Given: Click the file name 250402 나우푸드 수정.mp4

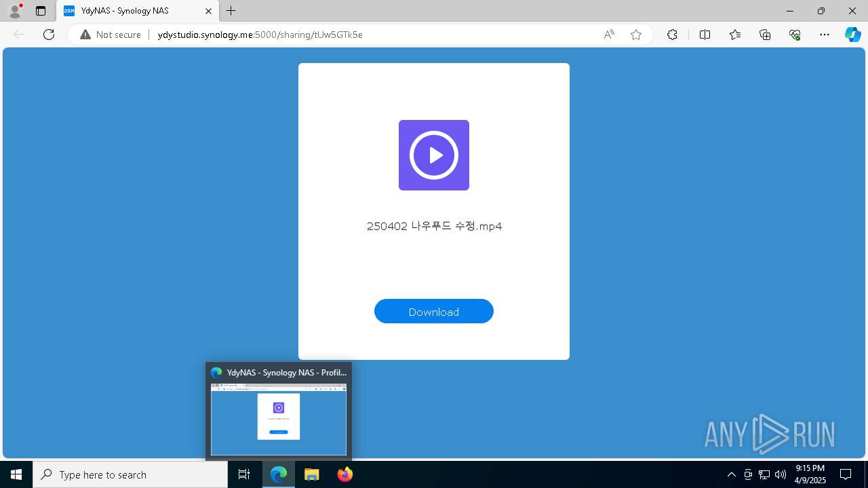Looking at the screenshot, I should [x=434, y=226].
